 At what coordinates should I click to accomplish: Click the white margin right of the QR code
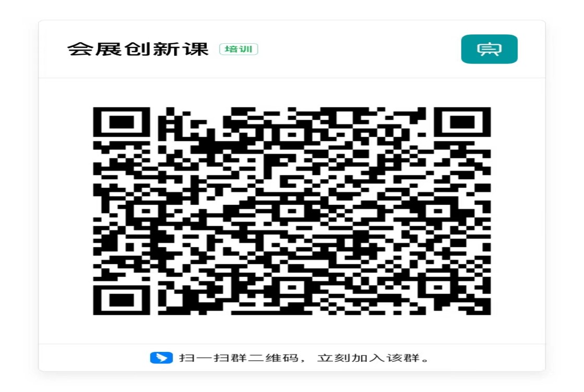point(518,211)
